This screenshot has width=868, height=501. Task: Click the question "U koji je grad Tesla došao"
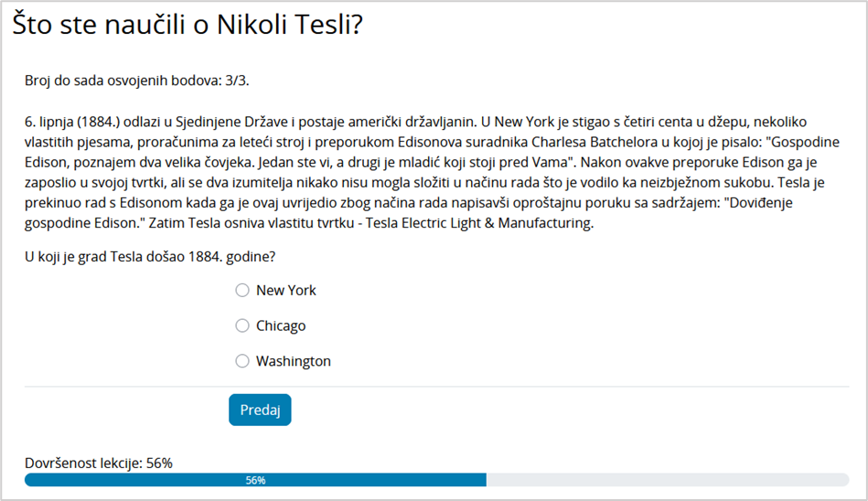tap(150, 257)
